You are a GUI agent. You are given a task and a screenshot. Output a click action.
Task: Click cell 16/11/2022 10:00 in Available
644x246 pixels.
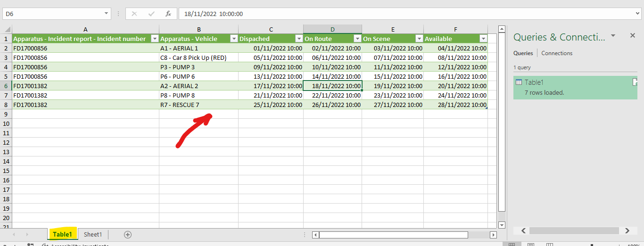tap(455, 76)
